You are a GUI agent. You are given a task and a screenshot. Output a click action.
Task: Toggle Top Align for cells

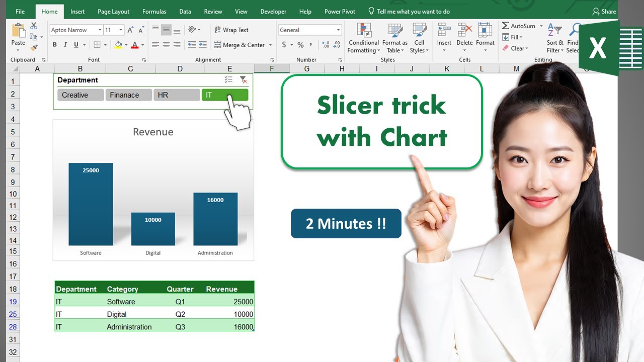[x=155, y=30]
